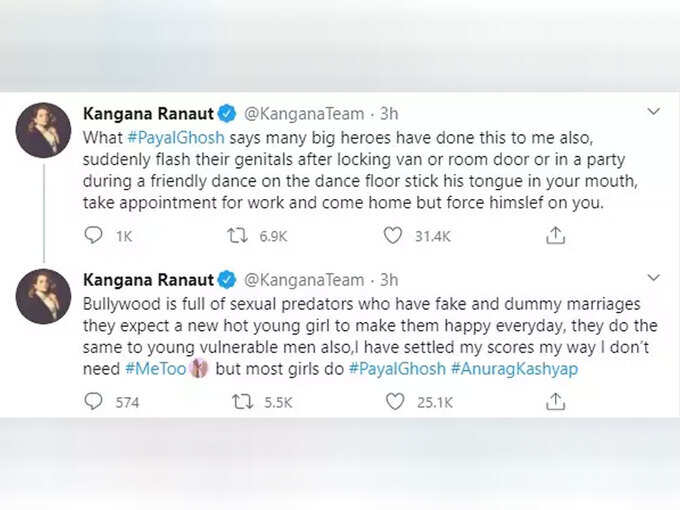Expand the second tweet's chevron options menu
The width and height of the screenshot is (680, 510).
point(654,278)
